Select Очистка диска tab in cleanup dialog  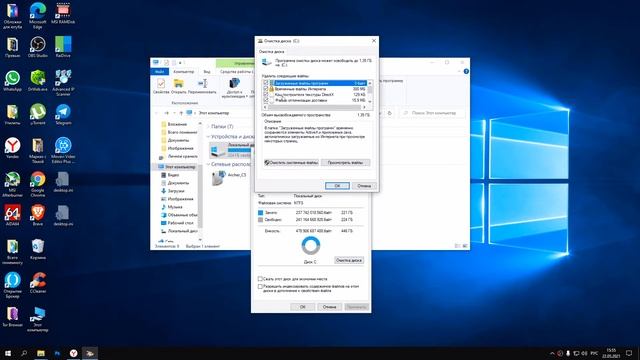[x=271, y=52]
